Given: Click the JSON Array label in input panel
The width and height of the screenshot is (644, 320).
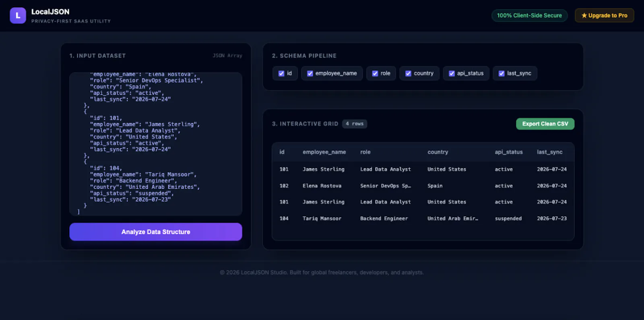Looking at the screenshot, I should [227, 55].
